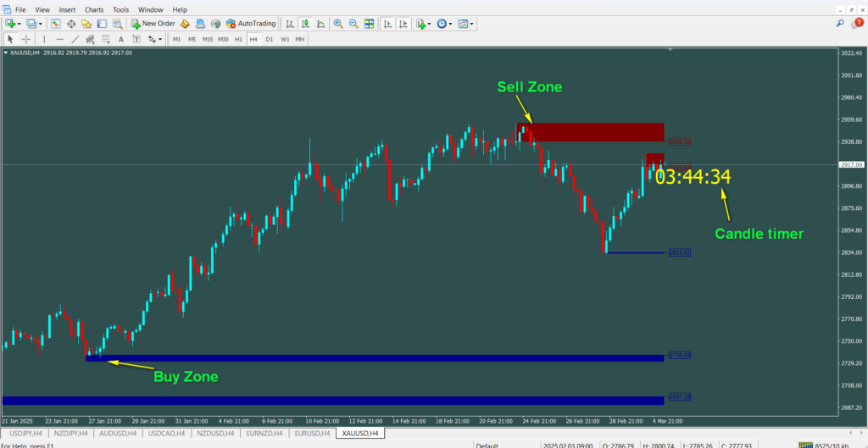The height and width of the screenshot is (448, 868).
Task: Switch to the AUDUSD,H4 chart tab
Action: (120, 433)
